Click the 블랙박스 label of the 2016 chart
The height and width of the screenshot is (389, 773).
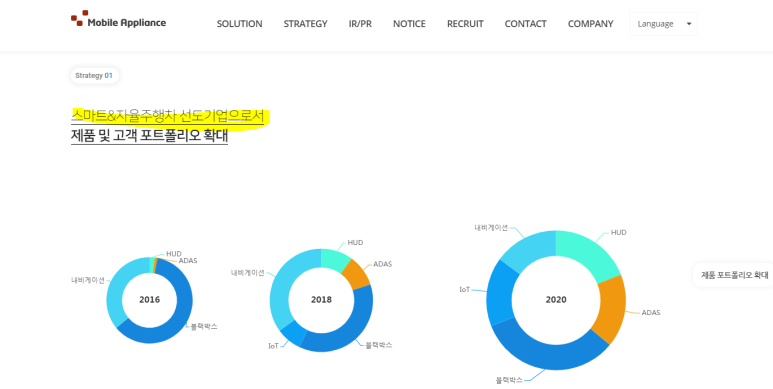[204, 326]
